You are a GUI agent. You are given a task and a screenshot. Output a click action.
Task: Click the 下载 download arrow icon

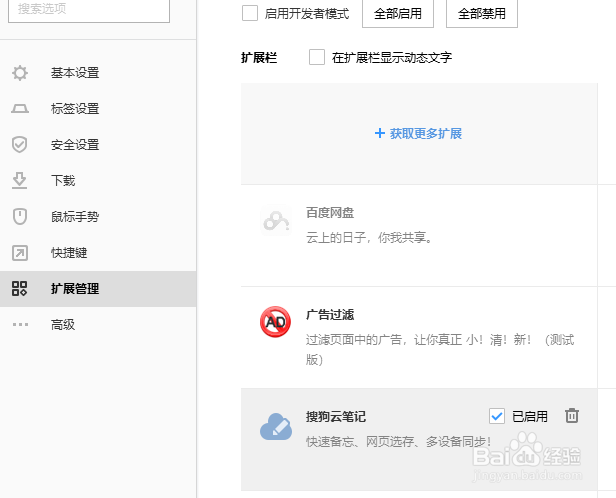pos(20,181)
